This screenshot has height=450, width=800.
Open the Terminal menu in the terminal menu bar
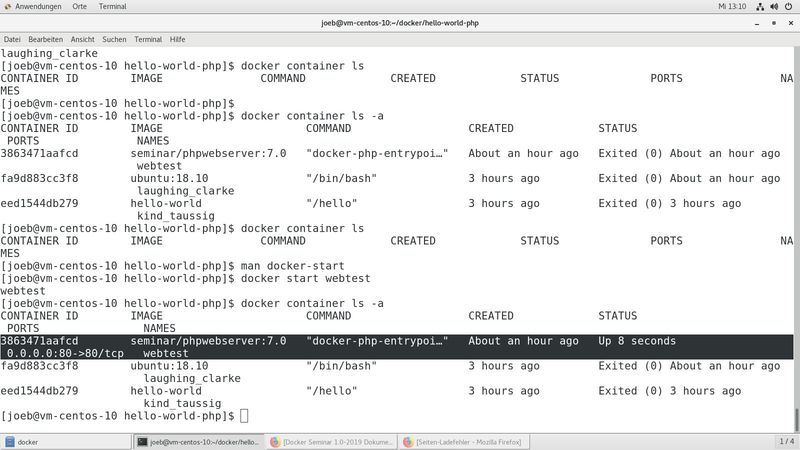148,39
